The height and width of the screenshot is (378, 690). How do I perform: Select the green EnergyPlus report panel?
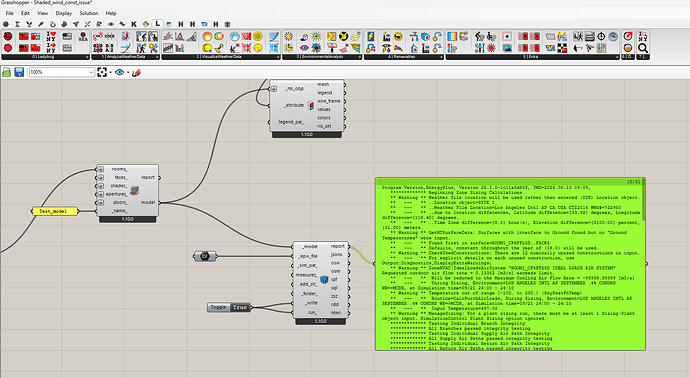[510, 264]
